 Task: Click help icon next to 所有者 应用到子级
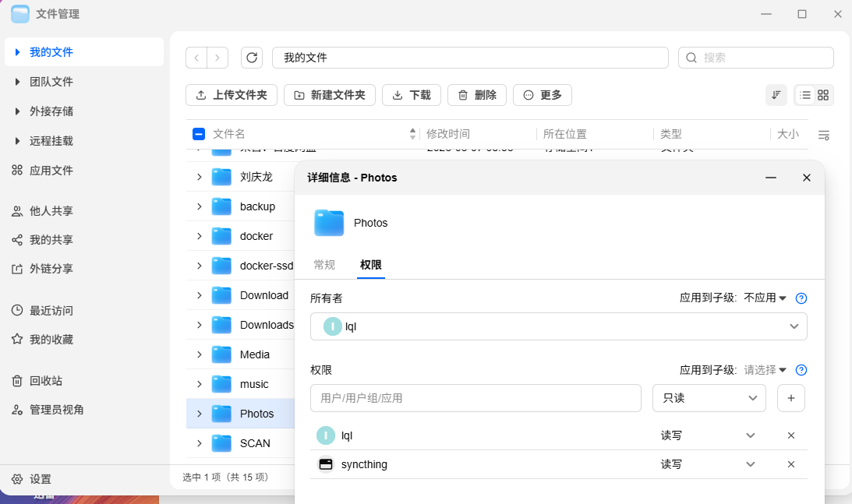(801, 298)
